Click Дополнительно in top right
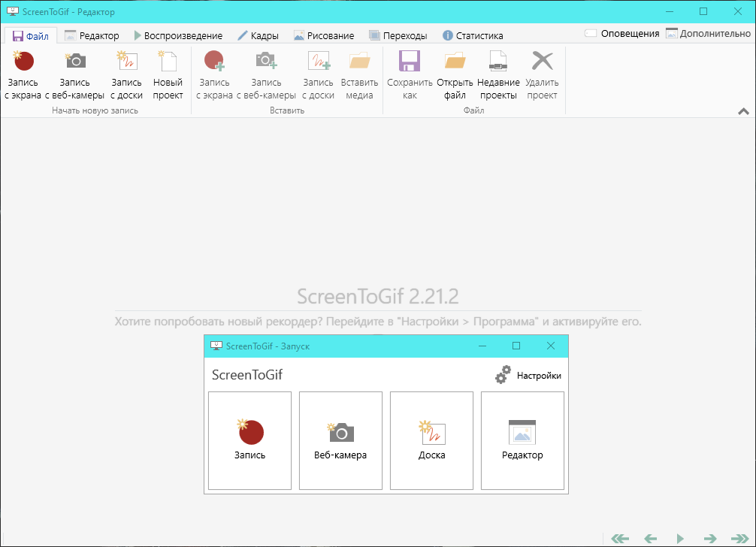 click(708, 34)
